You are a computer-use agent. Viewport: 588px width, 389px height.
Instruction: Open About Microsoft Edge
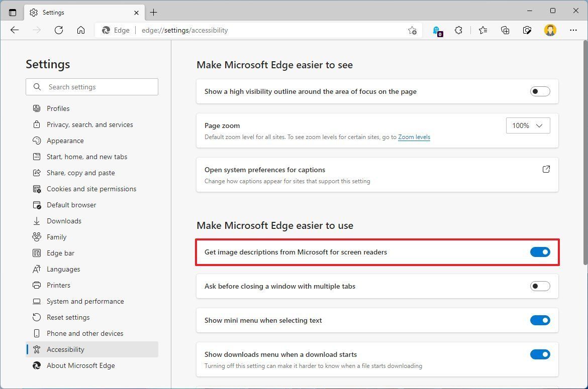coord(80,365)
